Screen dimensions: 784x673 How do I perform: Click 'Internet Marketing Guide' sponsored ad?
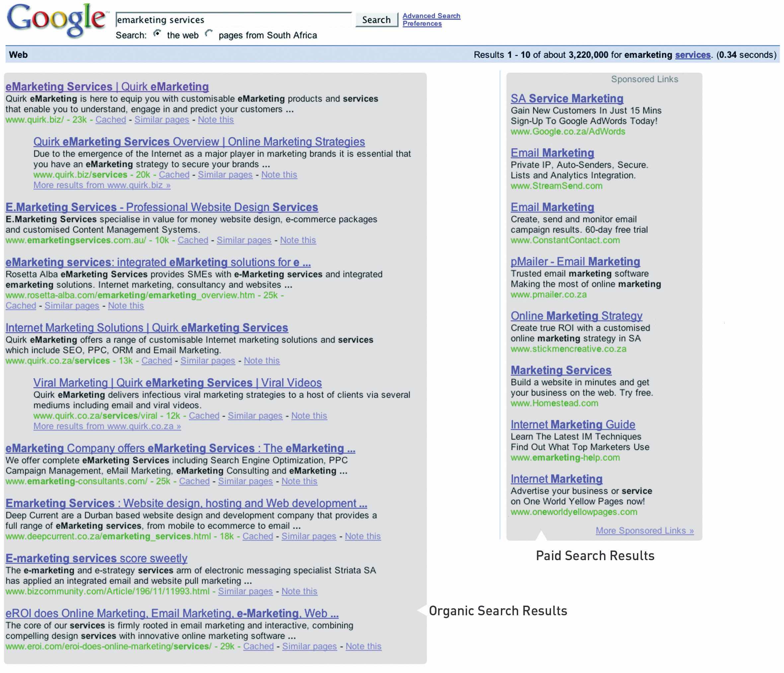(x=573, y=425)
